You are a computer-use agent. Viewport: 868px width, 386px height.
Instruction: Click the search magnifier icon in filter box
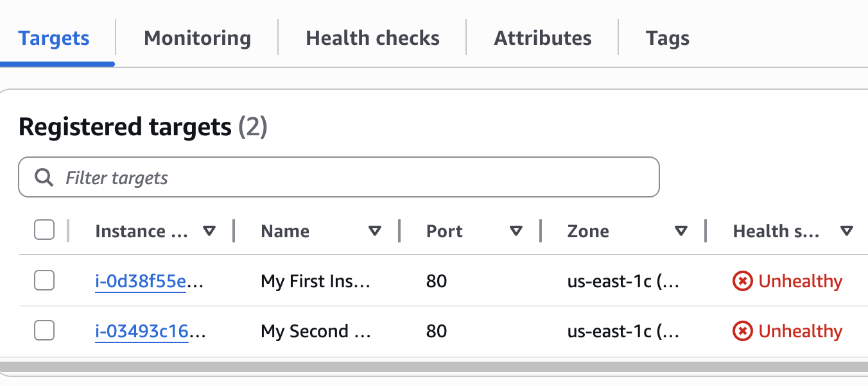44,178
